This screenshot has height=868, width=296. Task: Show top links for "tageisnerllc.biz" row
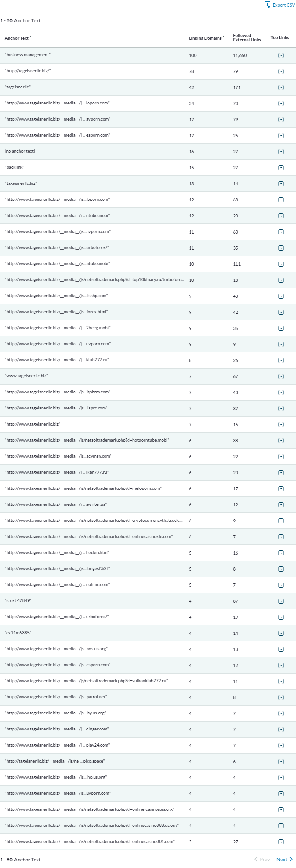pos(281,184)
